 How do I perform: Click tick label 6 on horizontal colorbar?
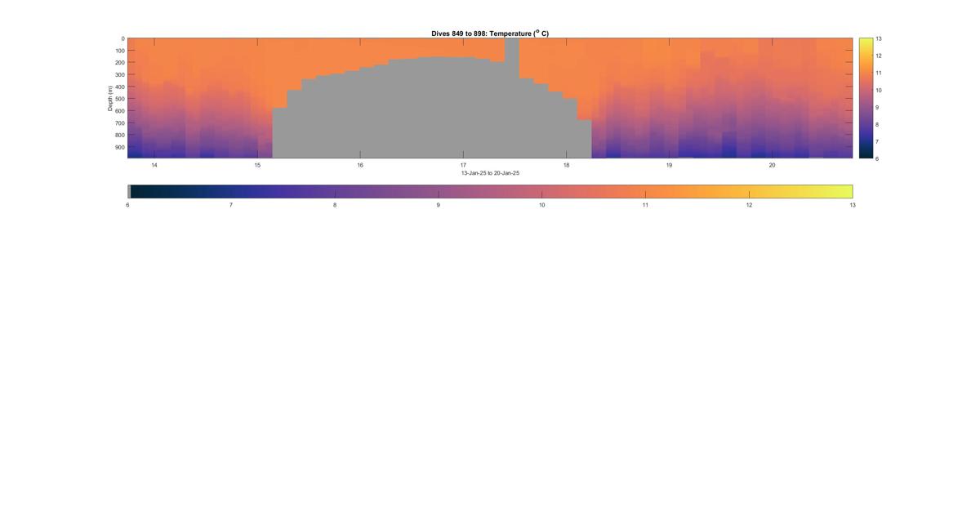pyautogui.click(x=127, y=205)
